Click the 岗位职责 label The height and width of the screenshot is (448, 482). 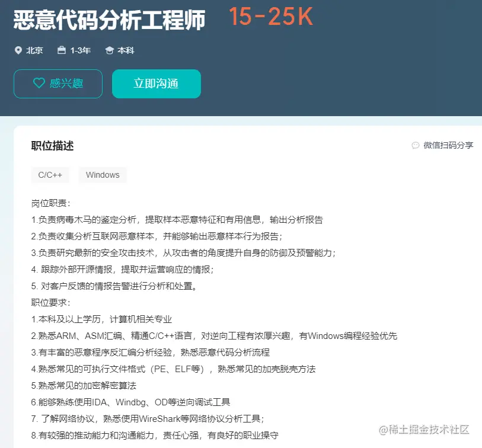click(51, 203)
